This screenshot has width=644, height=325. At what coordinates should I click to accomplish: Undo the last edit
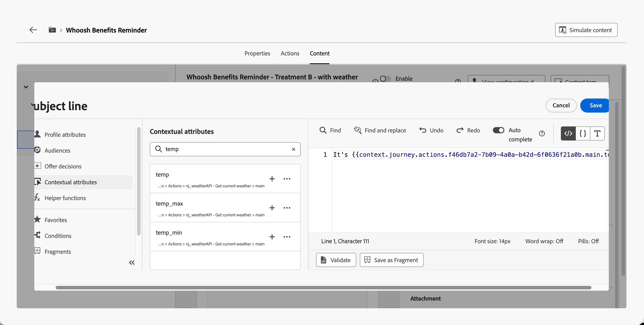pyautogui.click(x=431, y=130)
